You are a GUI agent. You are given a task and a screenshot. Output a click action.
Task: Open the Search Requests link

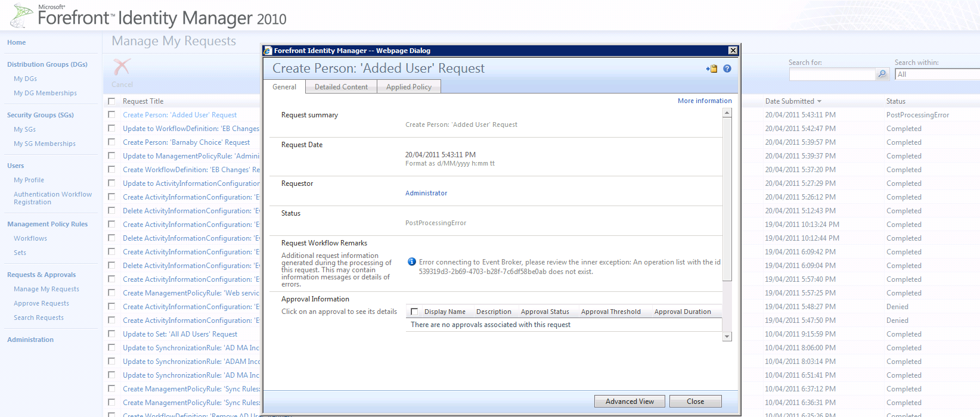[x=39, y=318]
